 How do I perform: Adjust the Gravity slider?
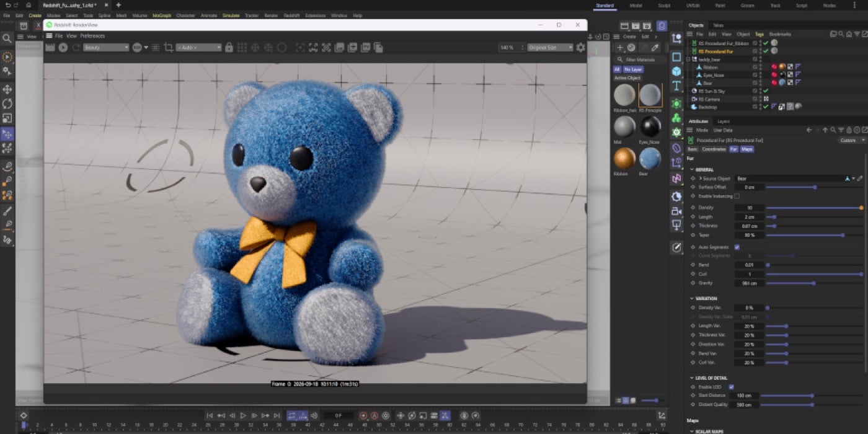pos(814,283)
